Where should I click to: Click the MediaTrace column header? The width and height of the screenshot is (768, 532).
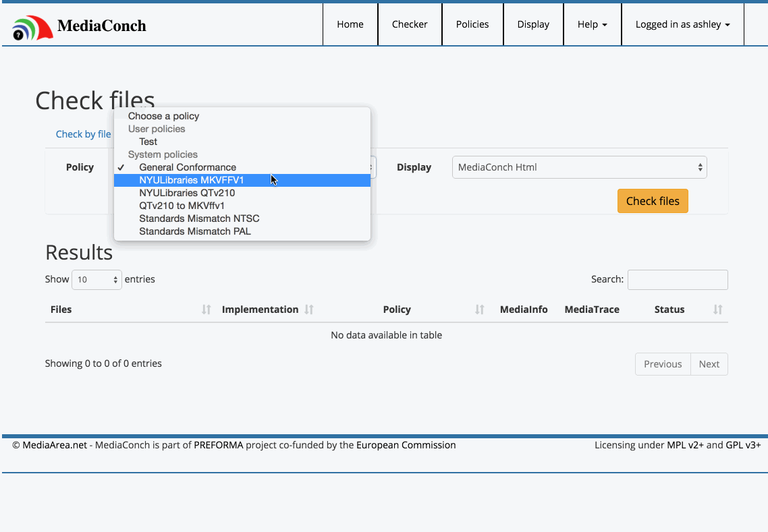click(592, 309)
